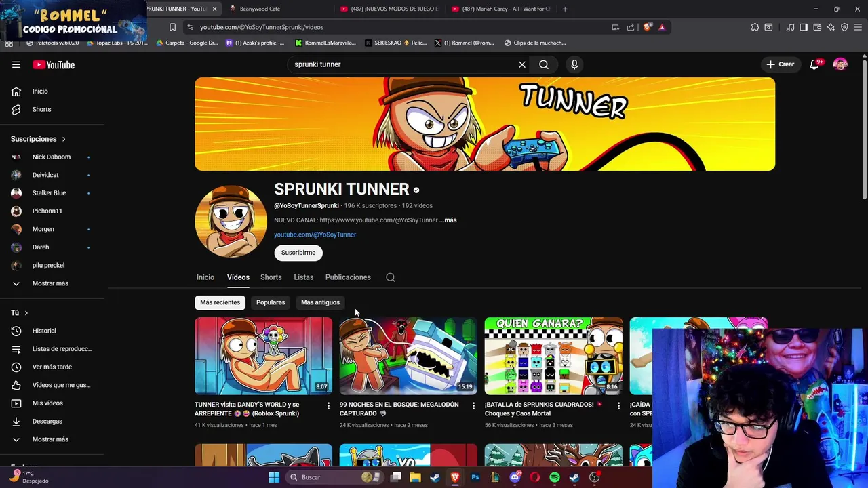Start voice search with microphone
The width and height of the screenshot is (868, 488).
coord(574,64)
